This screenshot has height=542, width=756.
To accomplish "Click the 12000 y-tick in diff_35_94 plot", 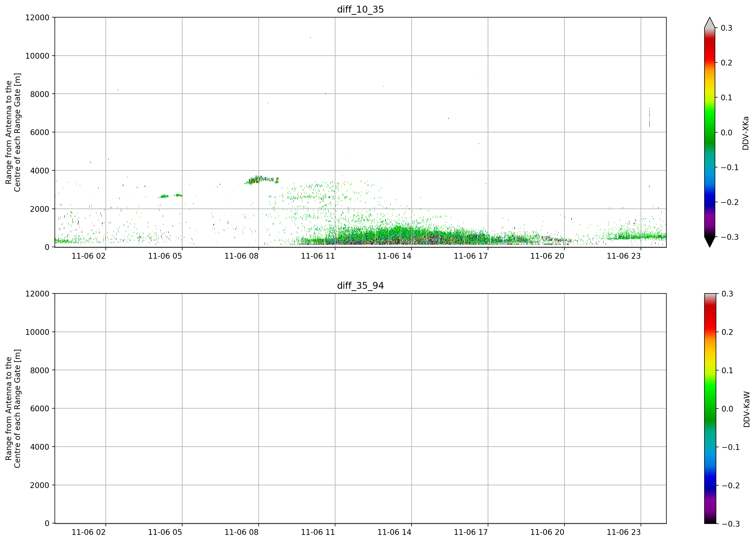I will 37,294.
